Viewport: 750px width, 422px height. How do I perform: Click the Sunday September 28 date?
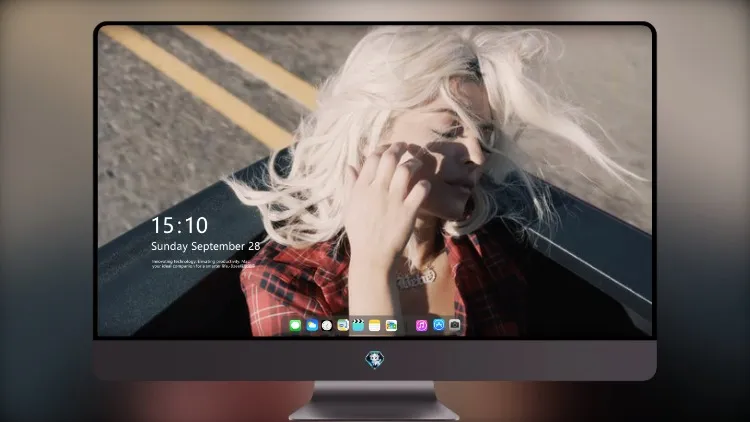coord(206,246)
